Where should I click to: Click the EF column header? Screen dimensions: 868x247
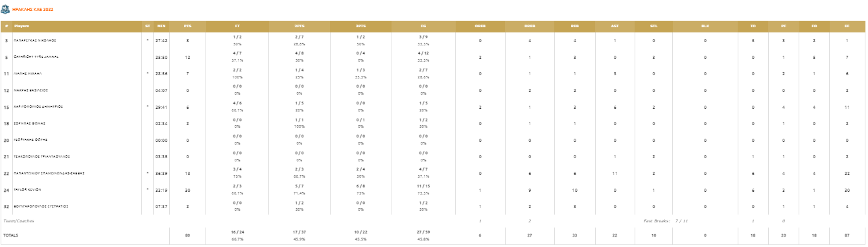[847, 26]
